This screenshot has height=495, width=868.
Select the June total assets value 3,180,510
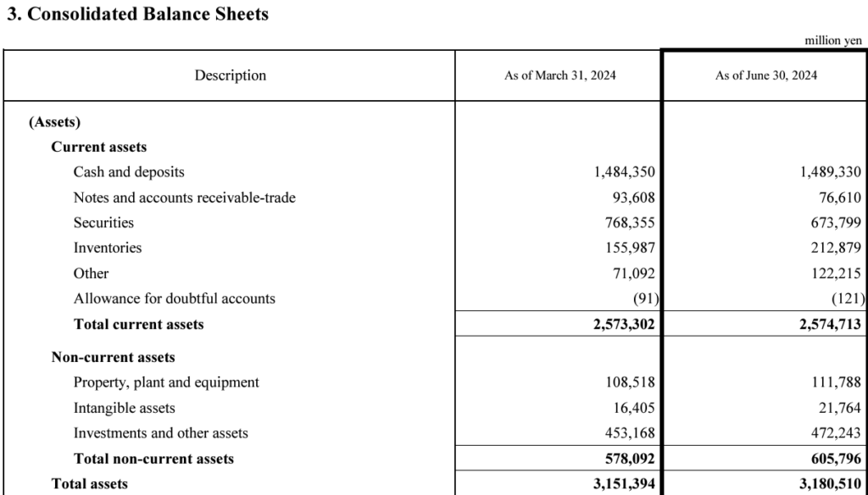pyautogui.click(x=830, y=484)
